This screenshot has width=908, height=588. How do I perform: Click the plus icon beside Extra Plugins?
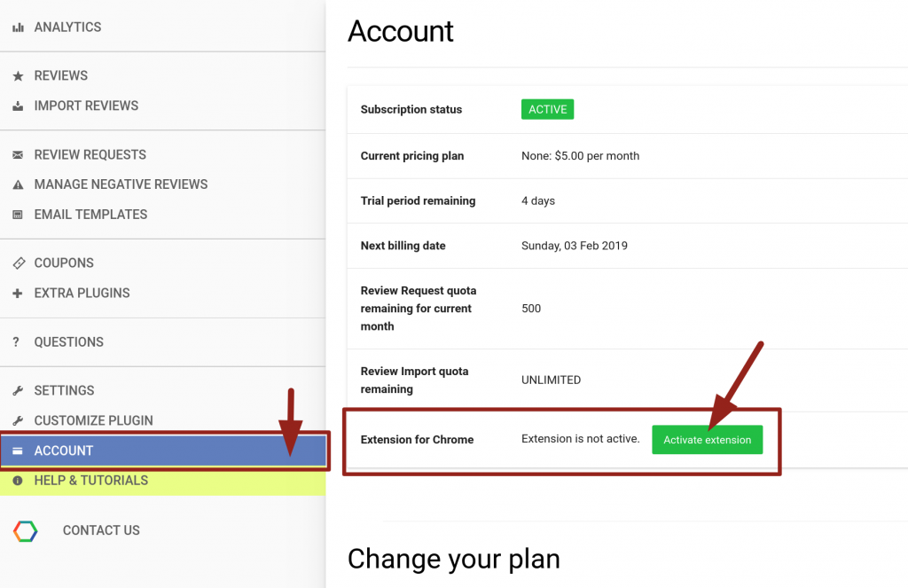pyautogui.click(x=18, y=294)
